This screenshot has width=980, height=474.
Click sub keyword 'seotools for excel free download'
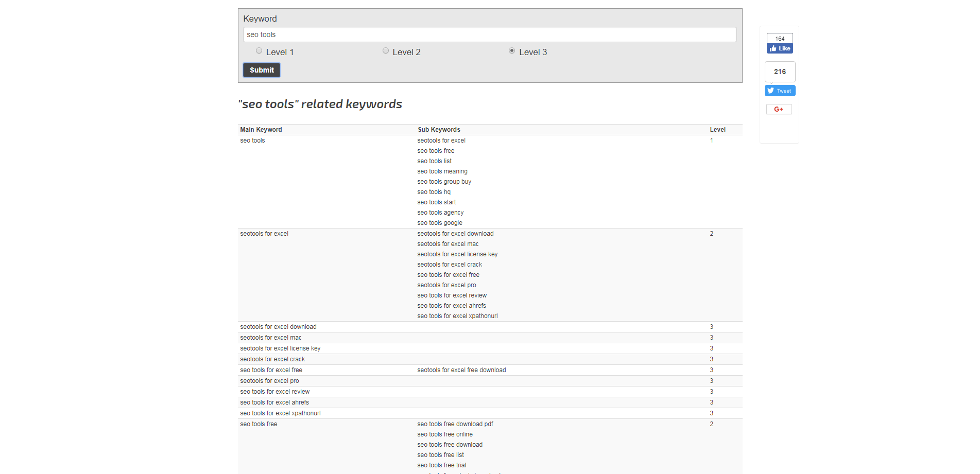(461, 370)
